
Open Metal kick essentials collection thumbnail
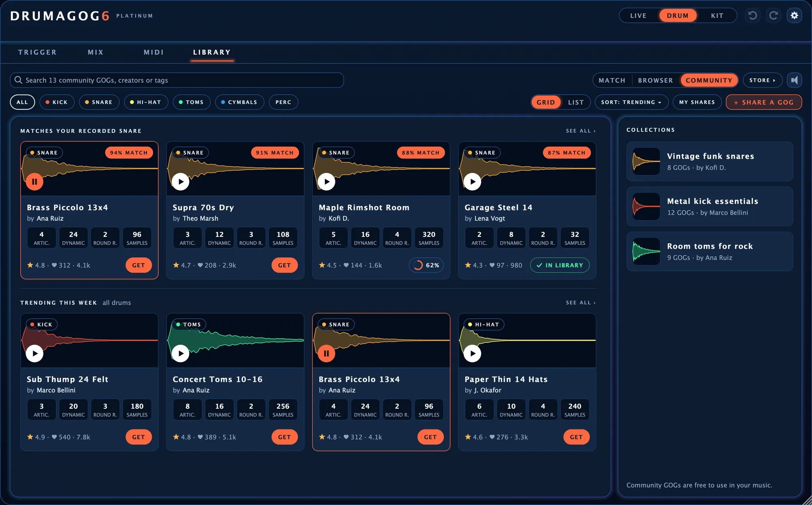coord(646,206)
